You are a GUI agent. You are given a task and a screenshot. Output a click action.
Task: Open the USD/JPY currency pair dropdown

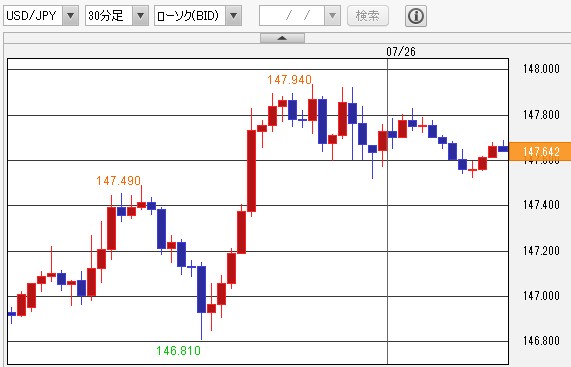71,16
